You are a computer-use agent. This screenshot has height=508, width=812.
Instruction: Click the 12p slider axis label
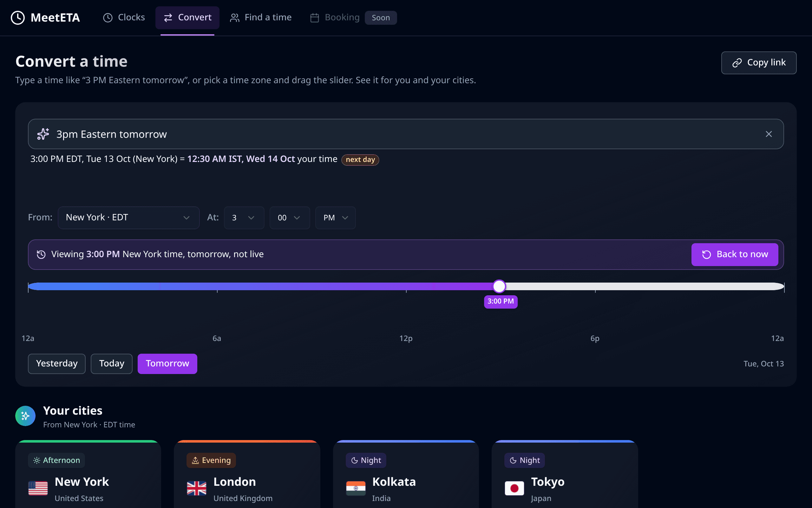point(406,338)
